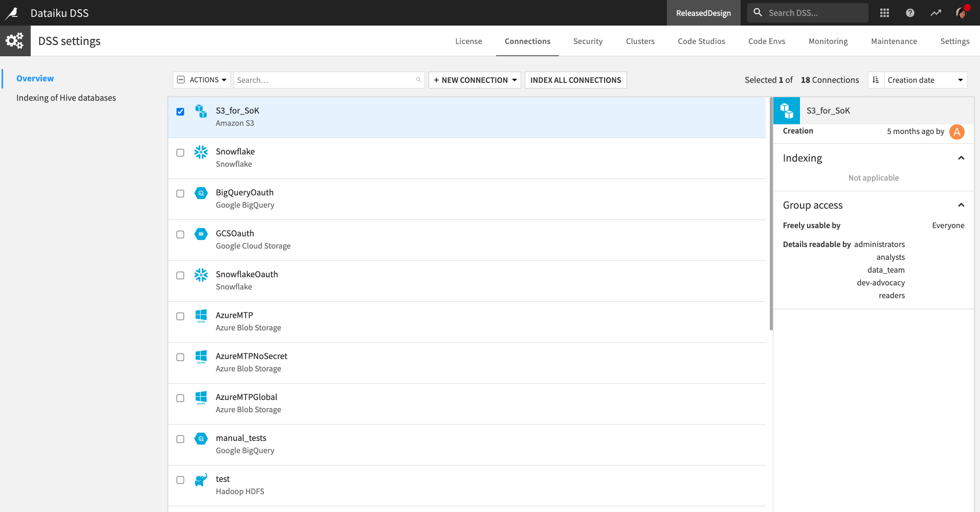Viewport: 980px width, 512px height.
Task: Select the Snowflake connection icon
Action: click(x=201, y=152)
